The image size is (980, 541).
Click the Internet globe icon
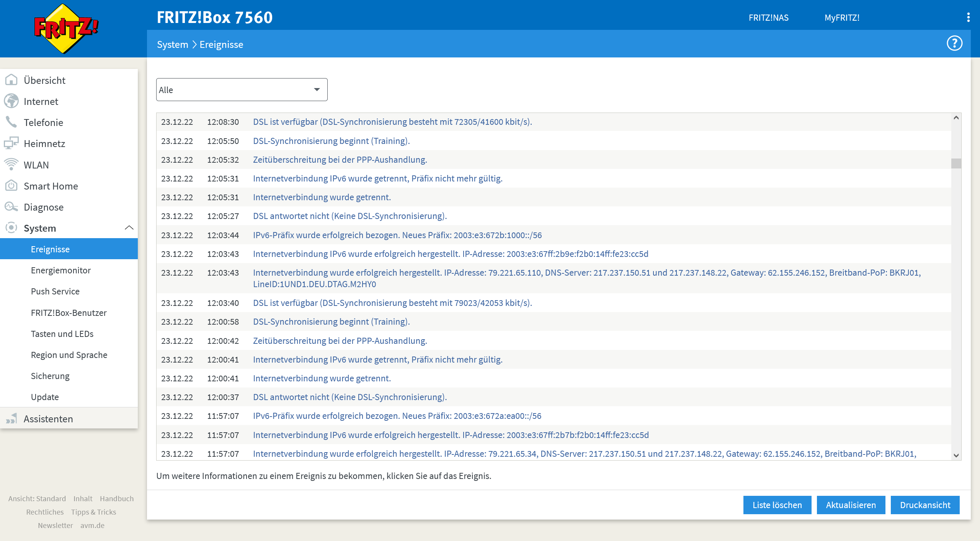(x=11, y=101)
